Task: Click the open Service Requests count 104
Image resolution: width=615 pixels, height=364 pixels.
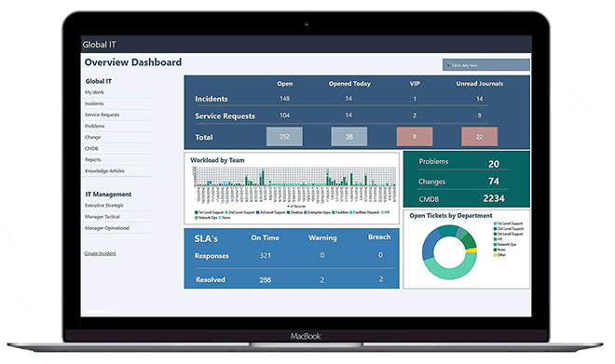Action: [284, 115]
